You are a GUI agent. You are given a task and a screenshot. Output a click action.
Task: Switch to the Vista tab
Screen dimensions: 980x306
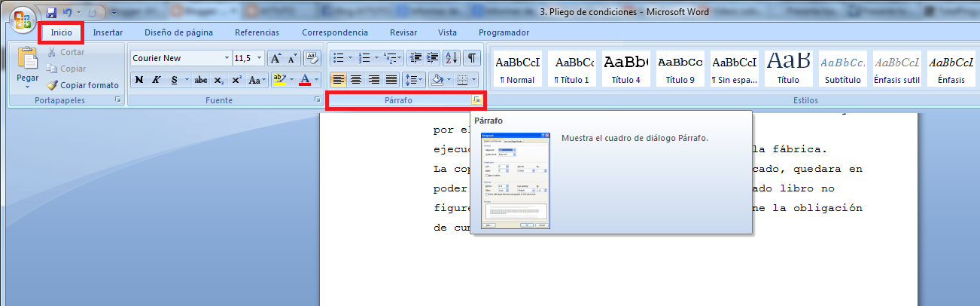click(447, 32)
